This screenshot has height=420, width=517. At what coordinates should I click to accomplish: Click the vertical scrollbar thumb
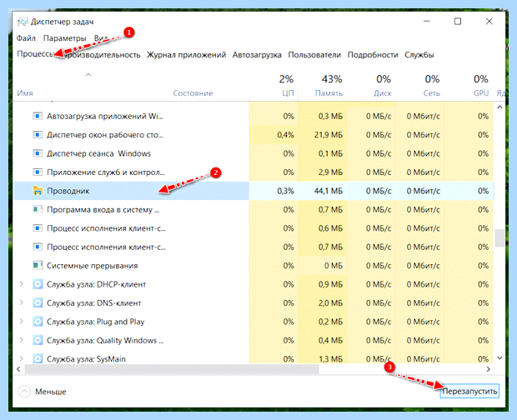pos(499,237)
